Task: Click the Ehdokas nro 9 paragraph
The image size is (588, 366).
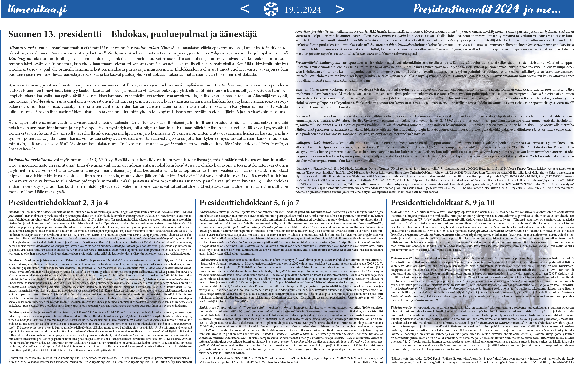Action: (x=482, y=280)
